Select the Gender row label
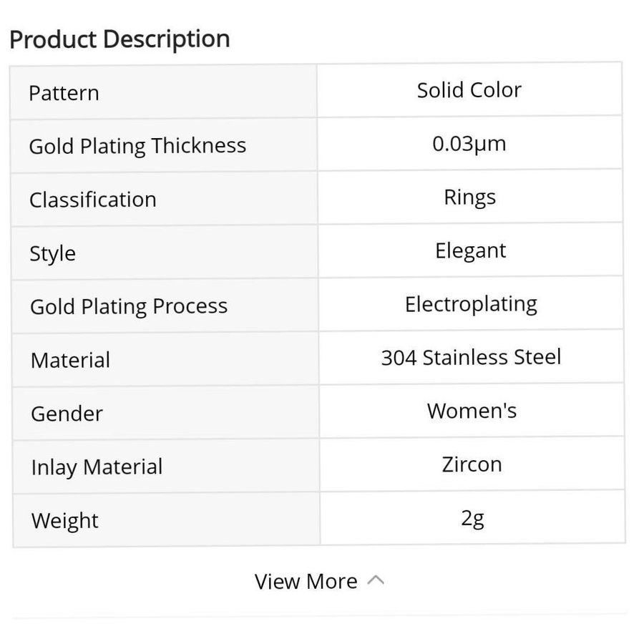The image size is (644, 644). click(67, 414)
